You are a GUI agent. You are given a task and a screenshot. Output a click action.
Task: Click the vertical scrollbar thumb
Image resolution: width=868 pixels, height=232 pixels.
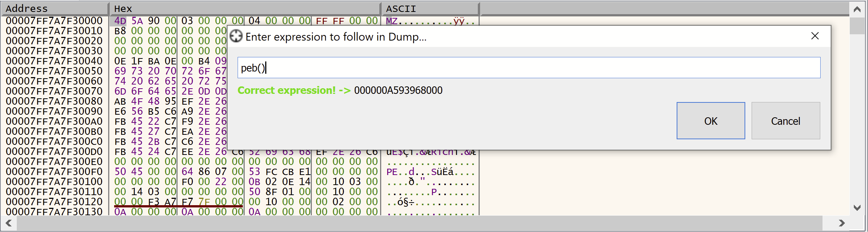(857, 26)
